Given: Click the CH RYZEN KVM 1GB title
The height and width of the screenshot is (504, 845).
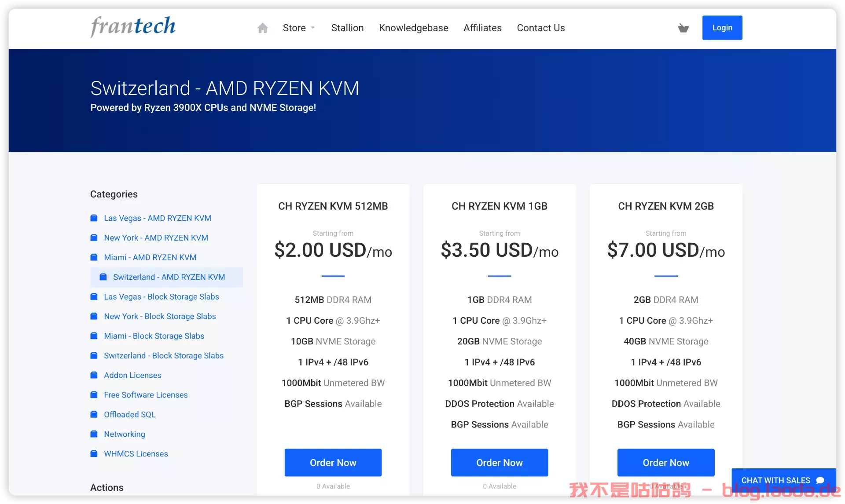Looking at the screenshot, I should [499, 206].
